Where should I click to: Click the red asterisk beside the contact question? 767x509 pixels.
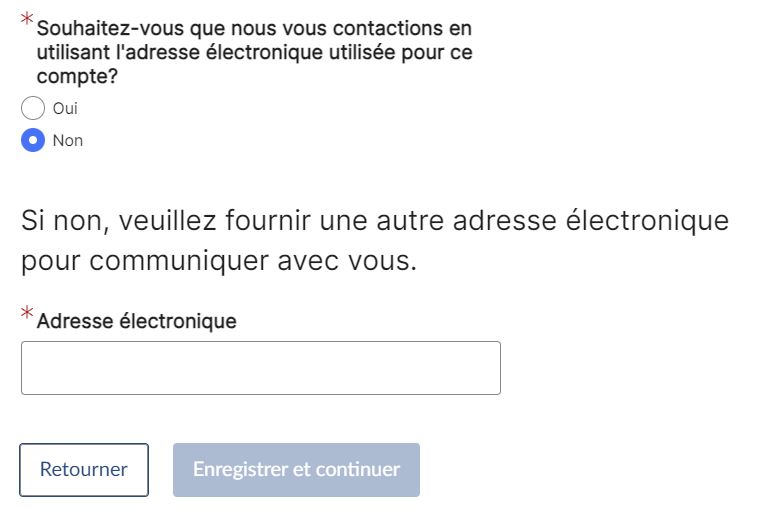coord(27,22)
